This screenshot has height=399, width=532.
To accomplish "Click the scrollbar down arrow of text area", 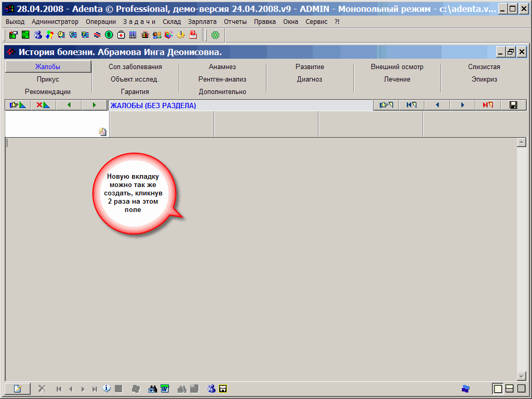I will [x=522, y=376].
